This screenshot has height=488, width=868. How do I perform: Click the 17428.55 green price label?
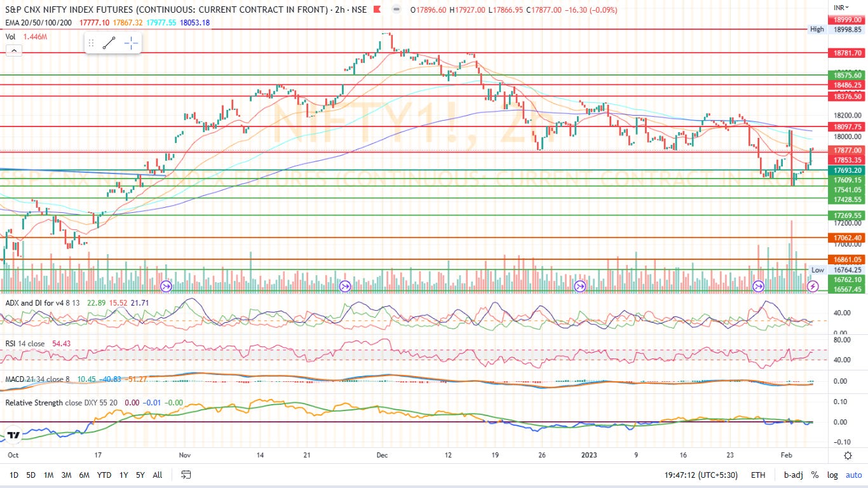click(x=847, y=200)
